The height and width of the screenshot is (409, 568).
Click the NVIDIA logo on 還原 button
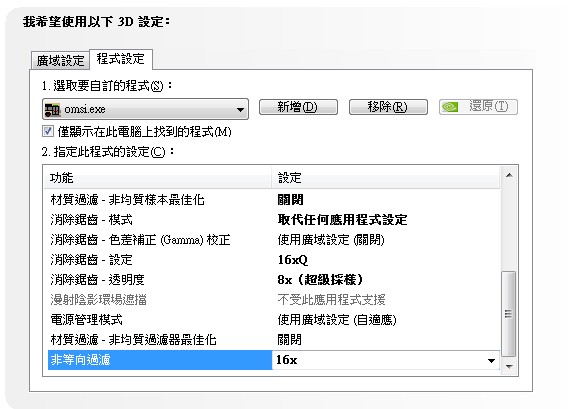[x=450, y=107]
